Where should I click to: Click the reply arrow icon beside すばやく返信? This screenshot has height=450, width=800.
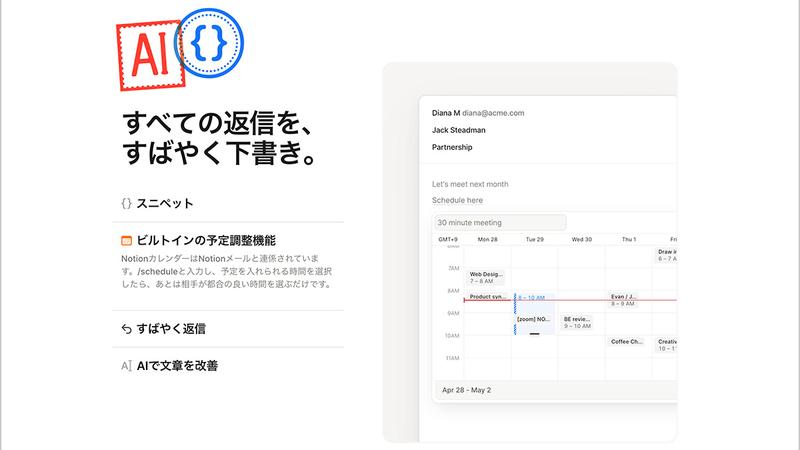tap(126, 329)
